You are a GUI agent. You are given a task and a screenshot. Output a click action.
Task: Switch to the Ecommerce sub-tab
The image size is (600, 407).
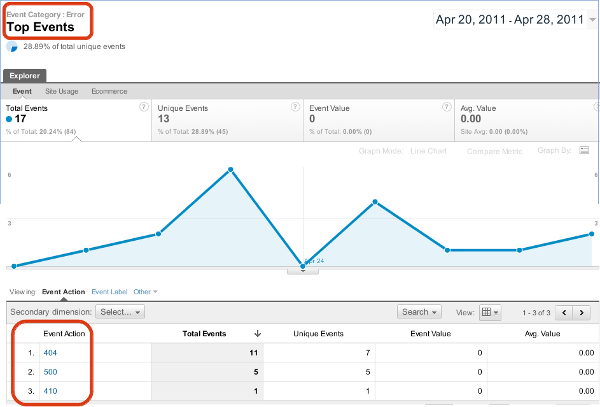pos(109,91)
